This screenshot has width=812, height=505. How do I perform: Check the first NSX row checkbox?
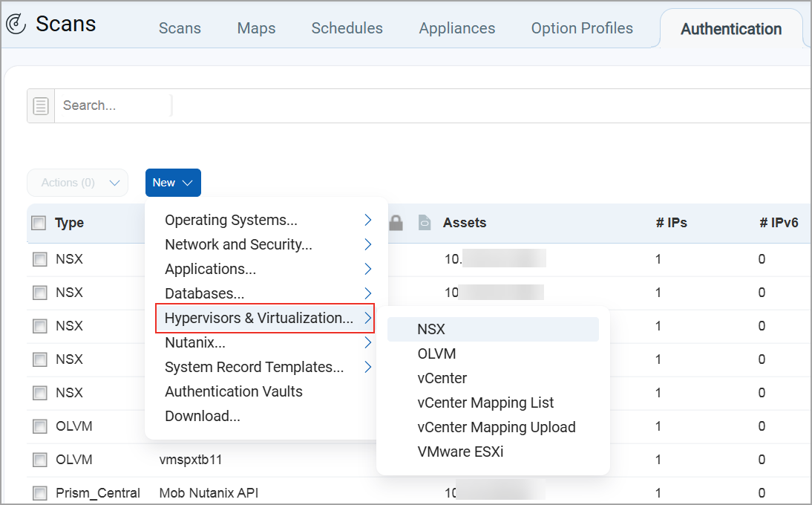(40, 259)
